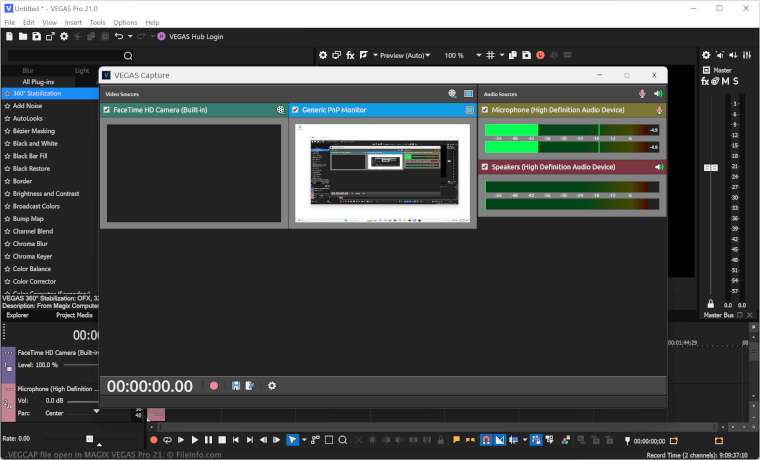Click the timeline stop button
The width and height of the screenshot is (760, 460).
click(x=222, y=440)
